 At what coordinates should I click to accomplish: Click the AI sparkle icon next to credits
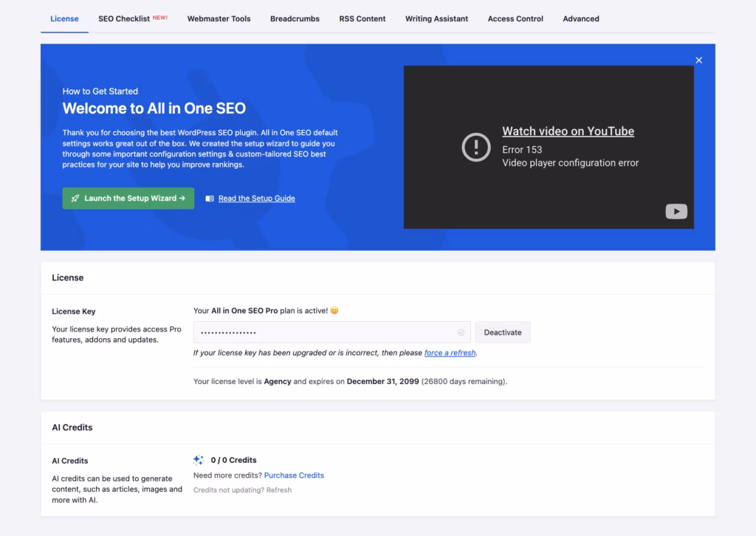199,460
